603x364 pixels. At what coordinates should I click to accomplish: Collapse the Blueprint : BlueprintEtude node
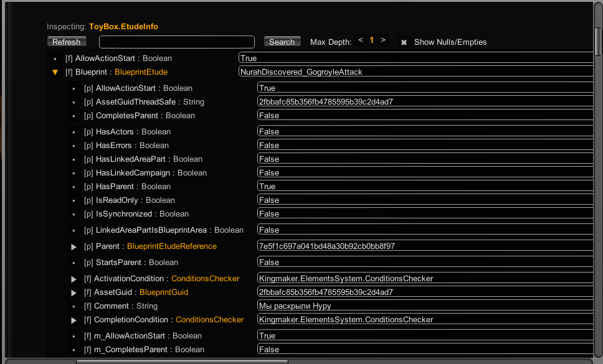pyautogui.click(x=55, y=72)
